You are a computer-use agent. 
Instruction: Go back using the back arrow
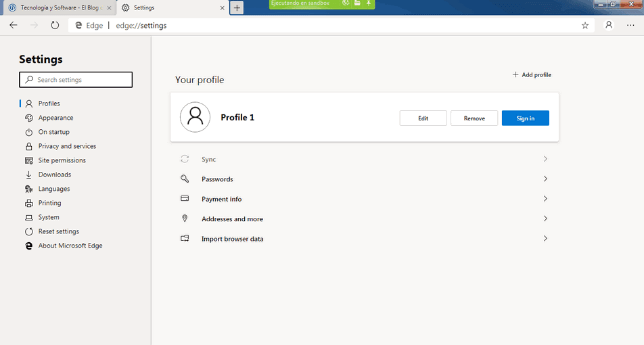[x=13, y=26]
